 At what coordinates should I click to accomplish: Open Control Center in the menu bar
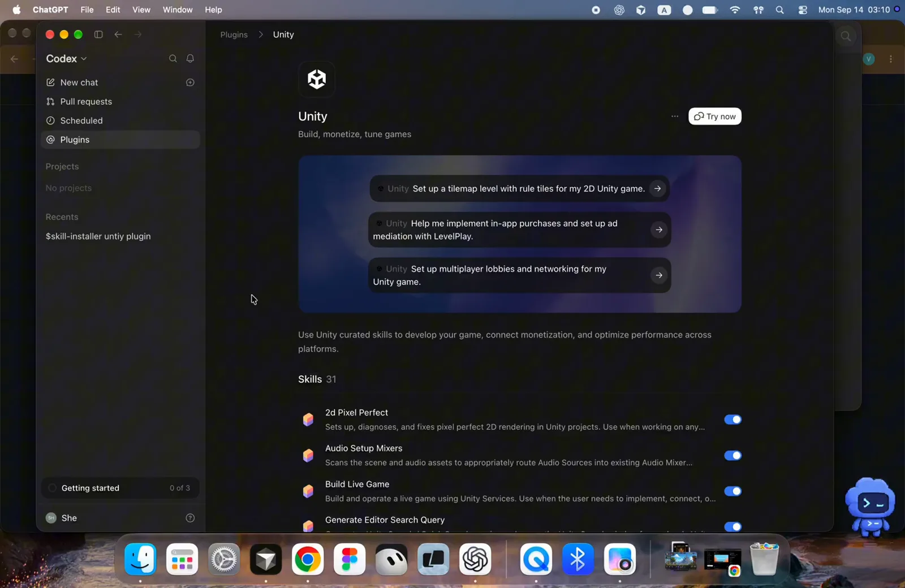point(803,10)
